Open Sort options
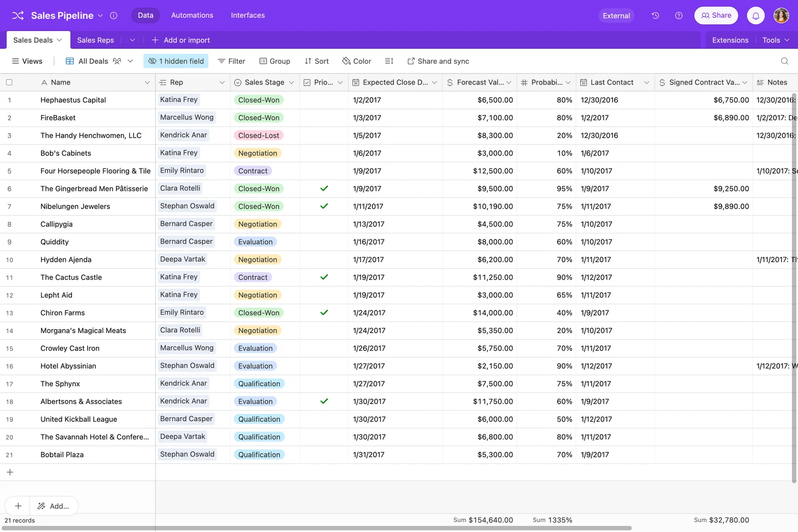Screen dimensions: 798x532 click(x=316, y=61)
